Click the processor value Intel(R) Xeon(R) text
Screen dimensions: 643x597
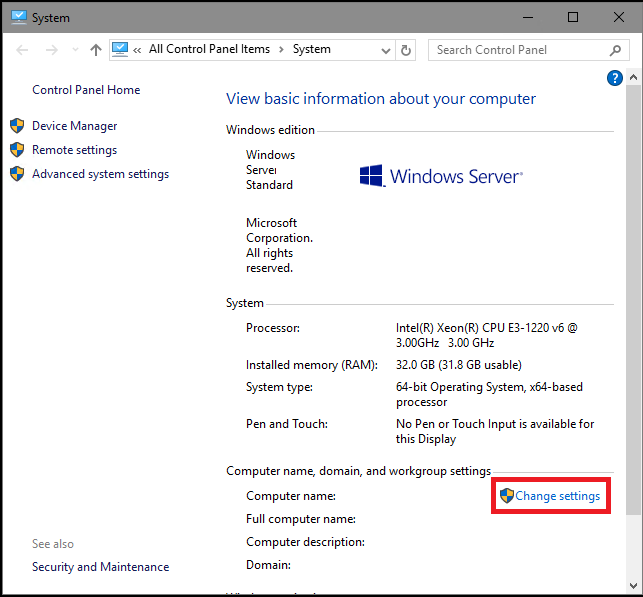pyautogui.click(x=486, y=335)
